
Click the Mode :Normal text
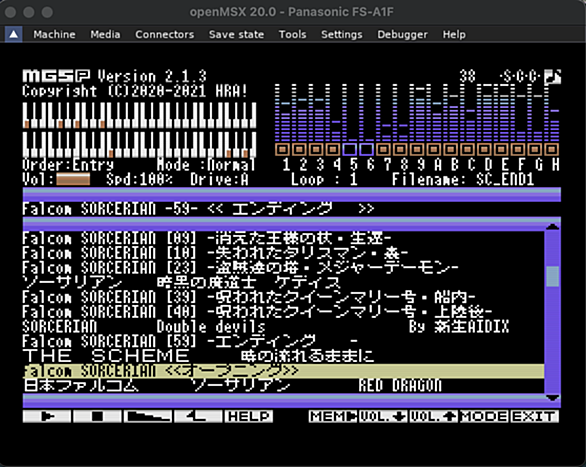click(x=206, y=165)
